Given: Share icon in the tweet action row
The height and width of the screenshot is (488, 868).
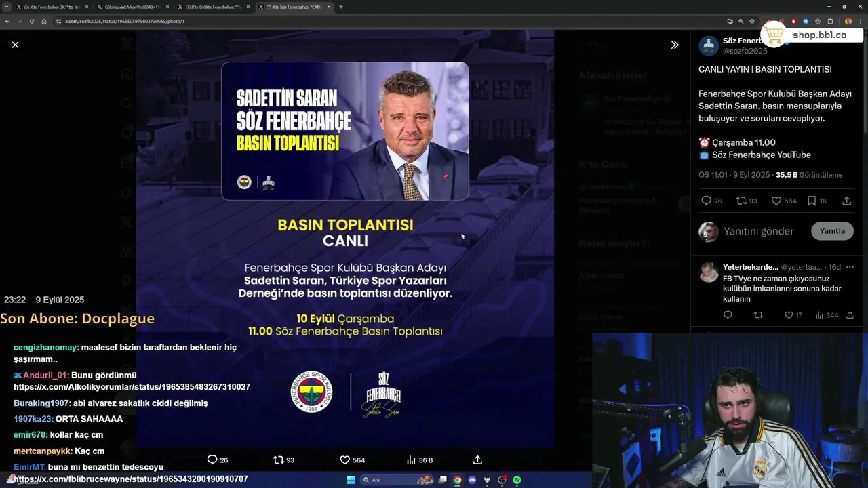Looking at the screenshot, I should pos(847,201).
